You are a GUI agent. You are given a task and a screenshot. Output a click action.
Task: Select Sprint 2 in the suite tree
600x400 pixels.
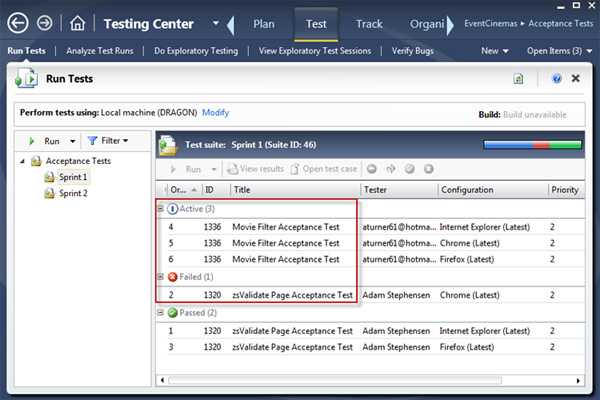(x=71, y=193)
